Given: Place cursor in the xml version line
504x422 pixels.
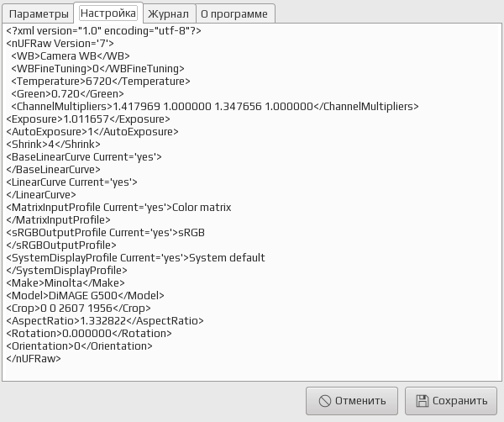Looking at the screenshot, I should 103,31.
